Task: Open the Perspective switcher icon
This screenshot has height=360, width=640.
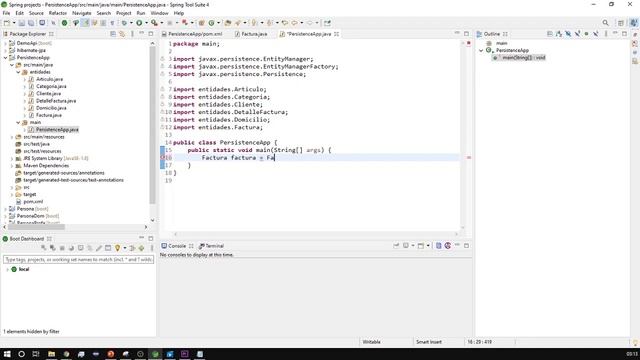Action: pyautogui.click(x=621, y=23)
